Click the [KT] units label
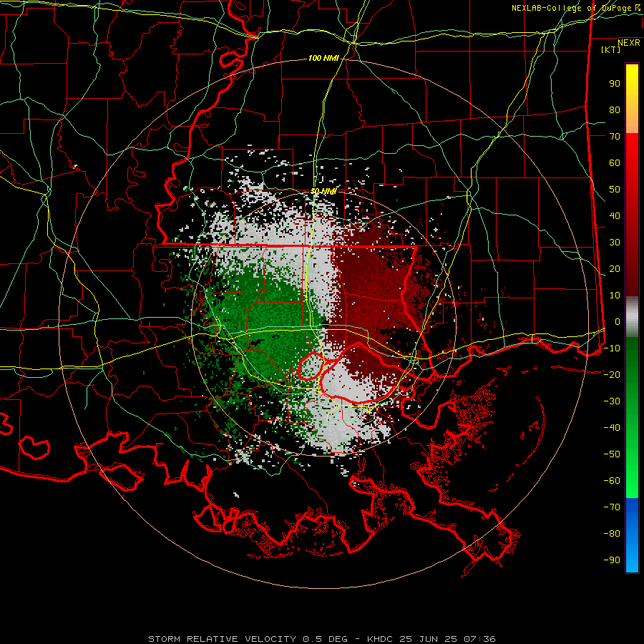644x644 pixels. coord(610,49)
